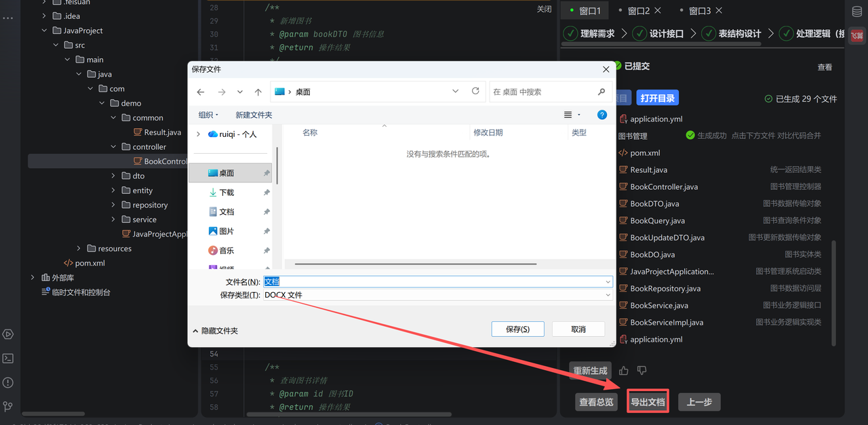Expand the dto folder in project tree
868x425 pixels.
pyautogui.click(x=113, y=176)
